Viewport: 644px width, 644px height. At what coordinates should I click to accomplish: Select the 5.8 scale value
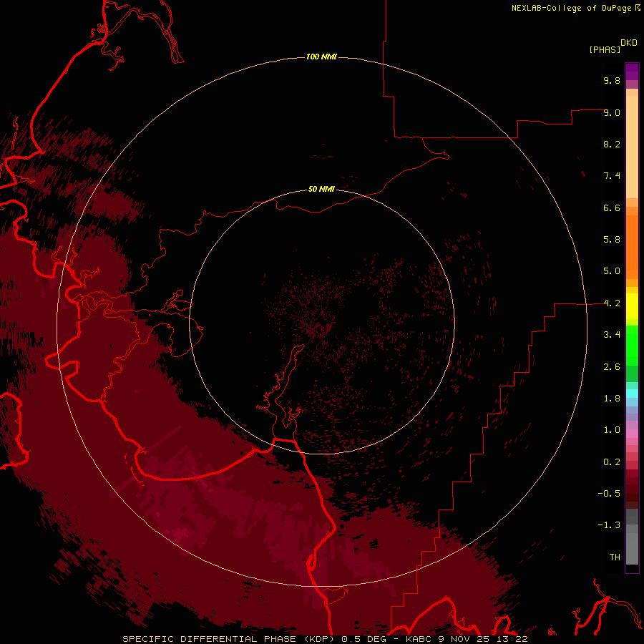point(612,240)
